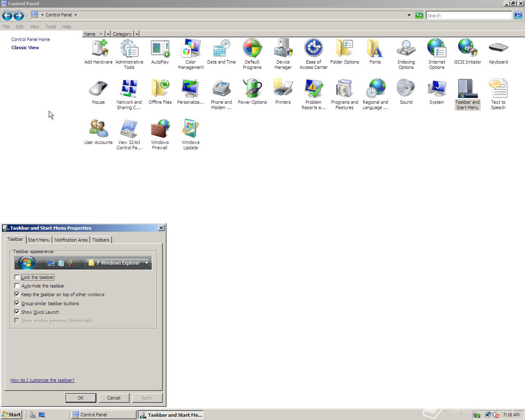Click the Back navigation button
525x420 pixels.
[7, 16]
